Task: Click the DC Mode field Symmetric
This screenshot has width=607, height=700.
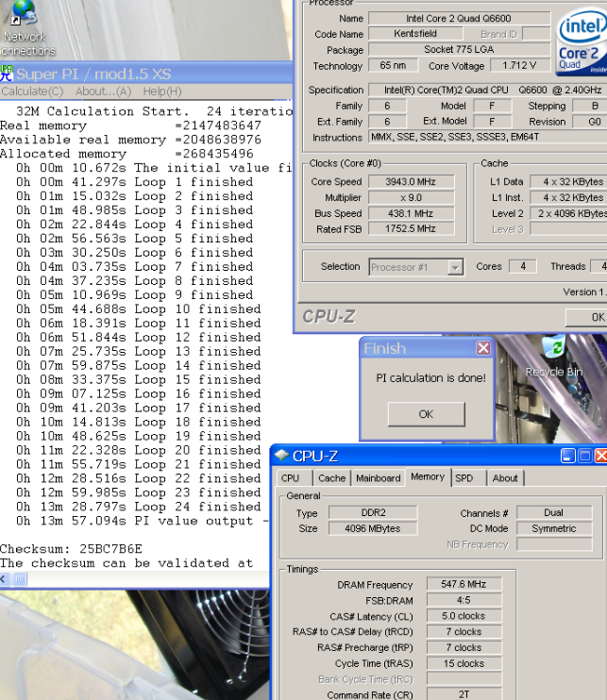Action: click(554, 528)
